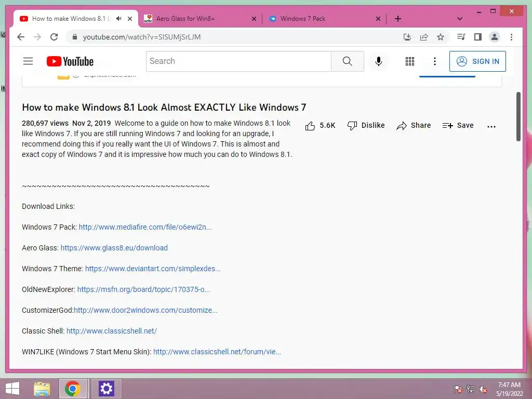Click the search magnifier button
The image size is (532, 399).
pyautogui.click(x=348, y=61)
